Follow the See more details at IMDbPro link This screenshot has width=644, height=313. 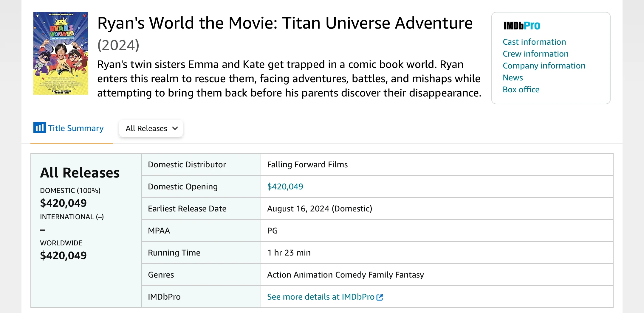point(321,297)
